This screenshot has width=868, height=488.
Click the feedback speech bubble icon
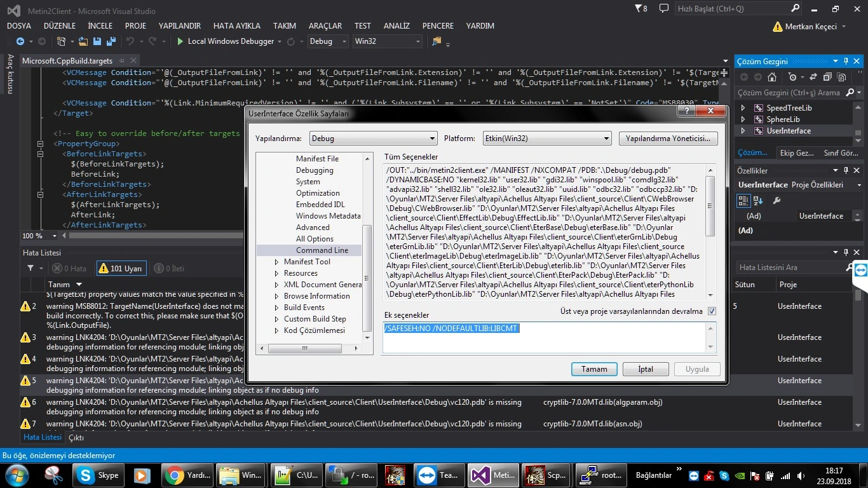click(663, 9)
